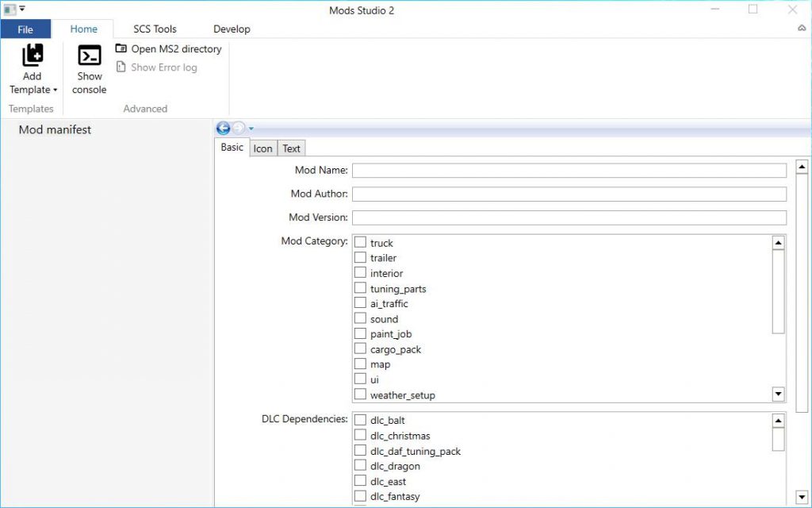This screenshot has width=812, height=508.
Task: Open the Icon tab in the manifest editor
Action: tap(262, 148)
